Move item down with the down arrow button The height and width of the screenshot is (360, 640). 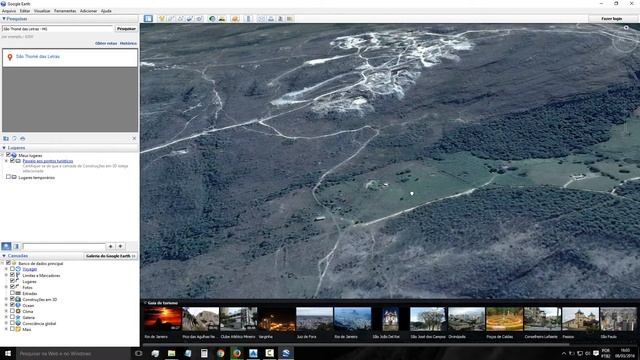click(120, 246)
